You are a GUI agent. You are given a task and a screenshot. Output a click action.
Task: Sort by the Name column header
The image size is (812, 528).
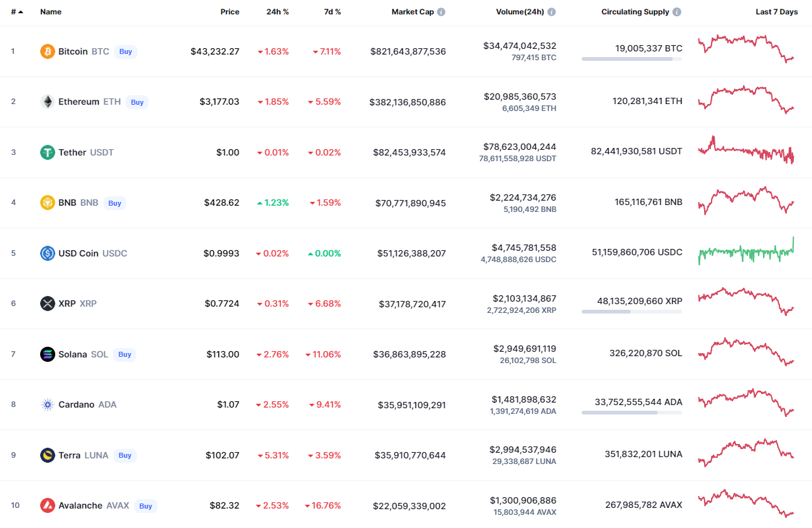(x=51, y=12)
